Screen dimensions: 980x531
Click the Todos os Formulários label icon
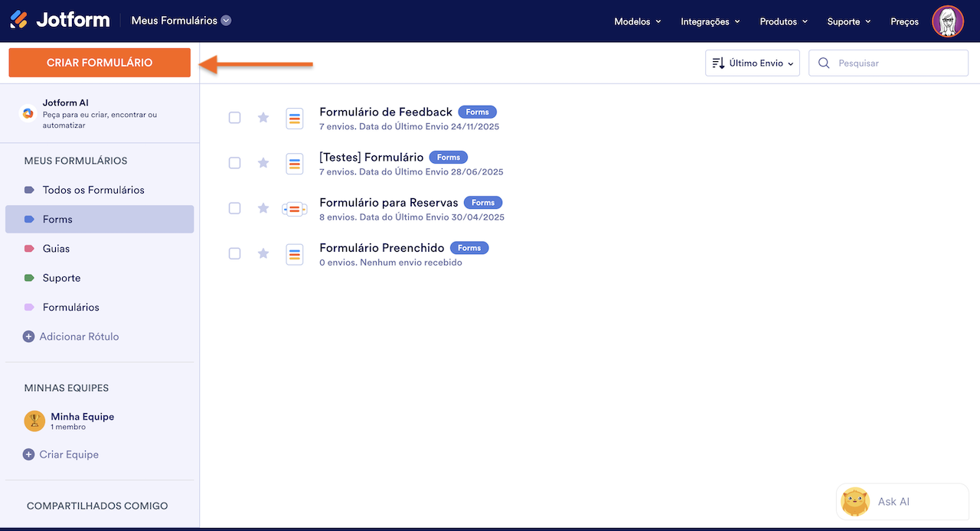29,189
